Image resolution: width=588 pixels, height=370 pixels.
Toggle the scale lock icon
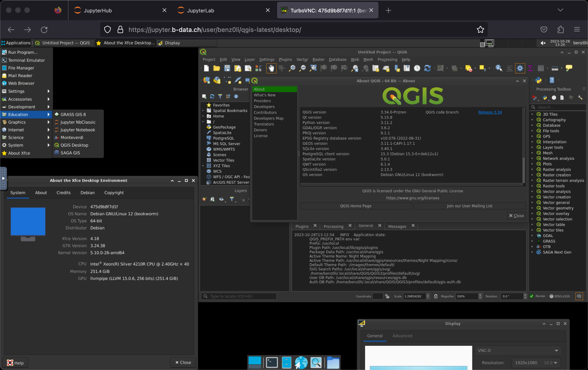click(x=436, y=296)
